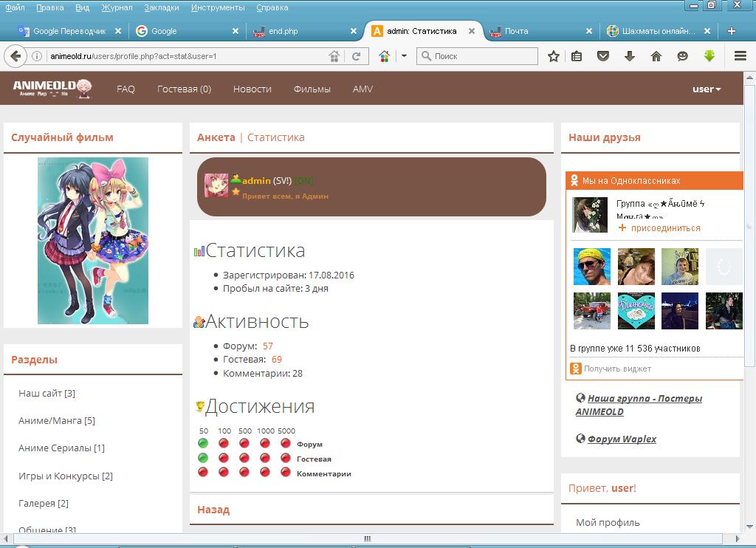Screen dimensions: 756x548
Task: Click the Активность people icon
Action: [x=199, y=322]
